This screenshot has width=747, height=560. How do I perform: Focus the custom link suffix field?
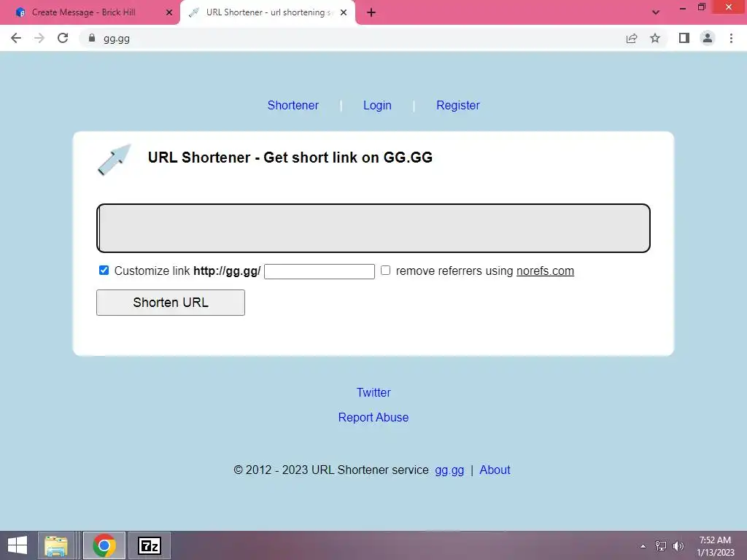pyautogui.click(x=320, y=271)
